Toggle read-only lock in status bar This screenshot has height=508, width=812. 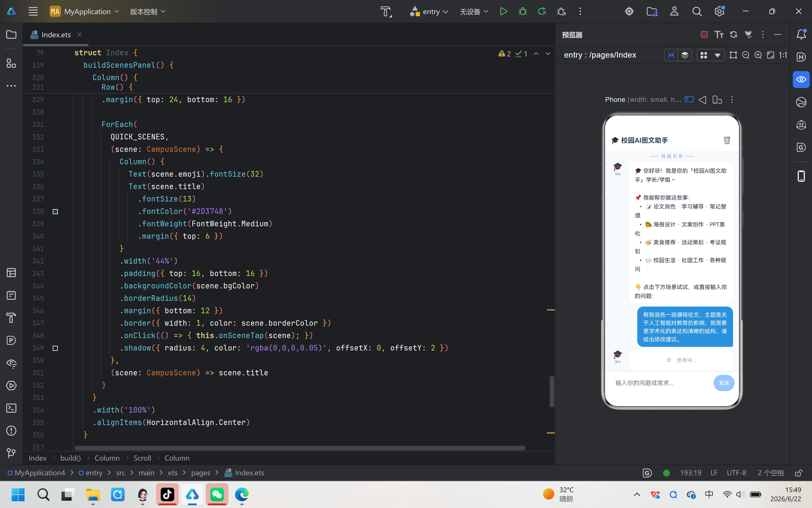point(798,473)
